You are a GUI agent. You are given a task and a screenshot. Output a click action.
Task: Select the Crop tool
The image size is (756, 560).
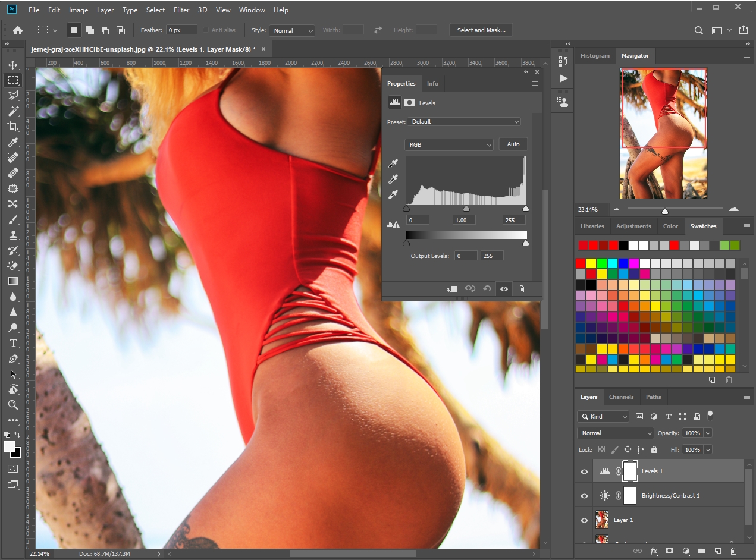(x=13, y=127)
